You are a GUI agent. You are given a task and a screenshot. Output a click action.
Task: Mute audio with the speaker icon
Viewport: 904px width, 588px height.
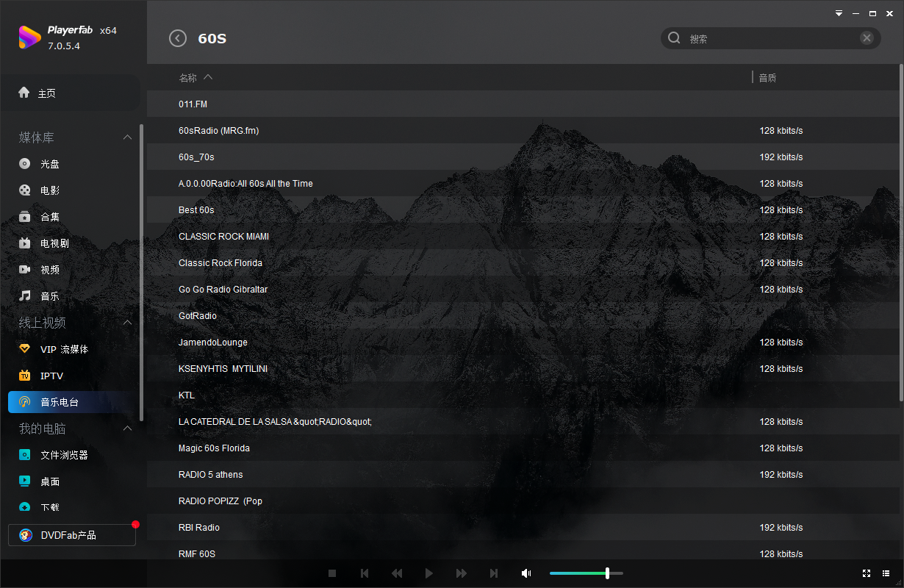tap(526, 573)
